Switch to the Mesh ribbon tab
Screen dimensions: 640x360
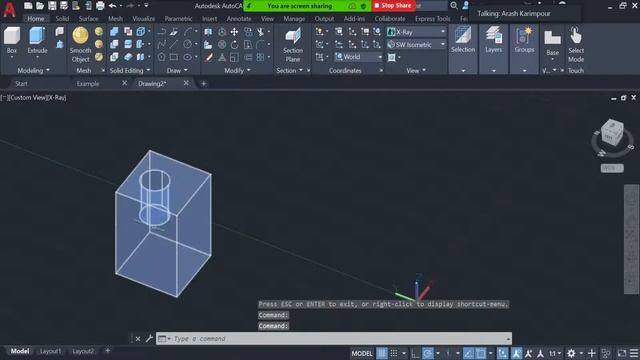tap(115, 18)
